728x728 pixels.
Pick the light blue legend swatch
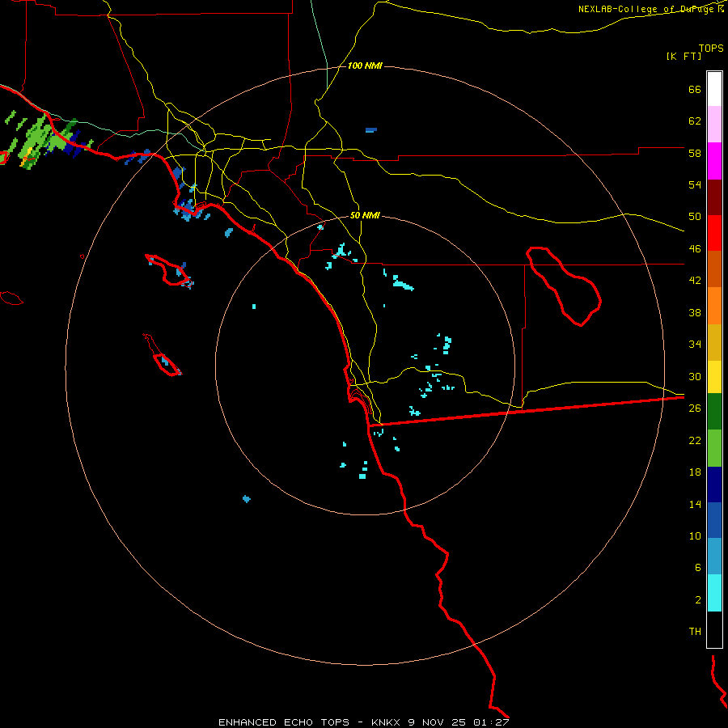pos(714,557)
